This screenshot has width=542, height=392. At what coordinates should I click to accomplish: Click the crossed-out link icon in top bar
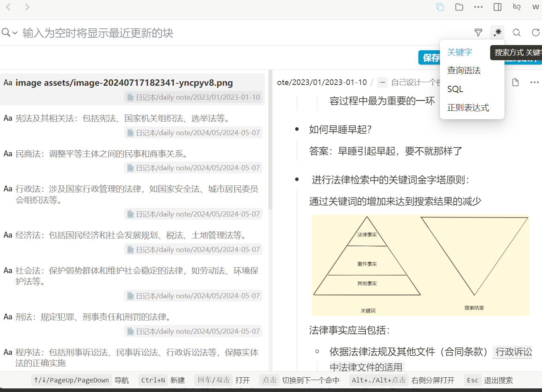(516, 7)
